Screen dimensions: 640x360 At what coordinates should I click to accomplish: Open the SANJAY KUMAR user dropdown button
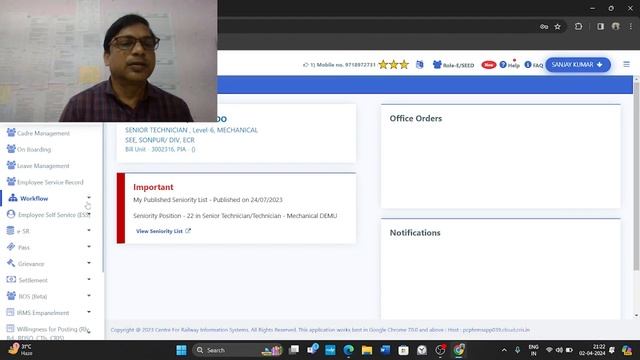click(x=578, y=64)
